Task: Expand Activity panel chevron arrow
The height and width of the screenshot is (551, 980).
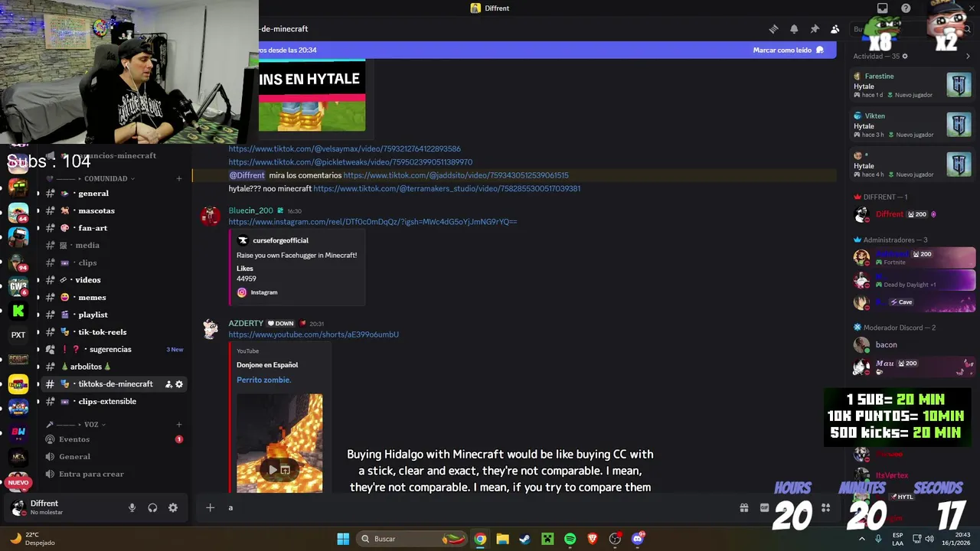Action: pyautogui.click(x=968, y=56)
